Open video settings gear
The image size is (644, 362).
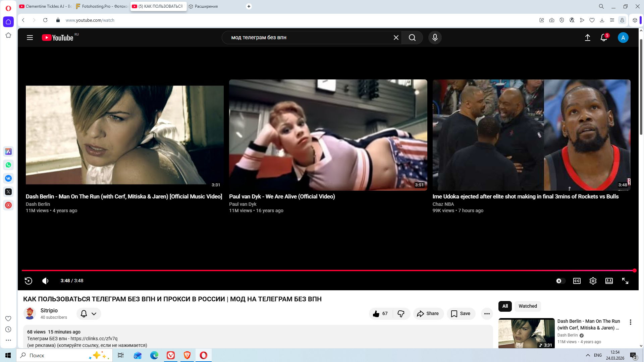click(x=593, y=281)
